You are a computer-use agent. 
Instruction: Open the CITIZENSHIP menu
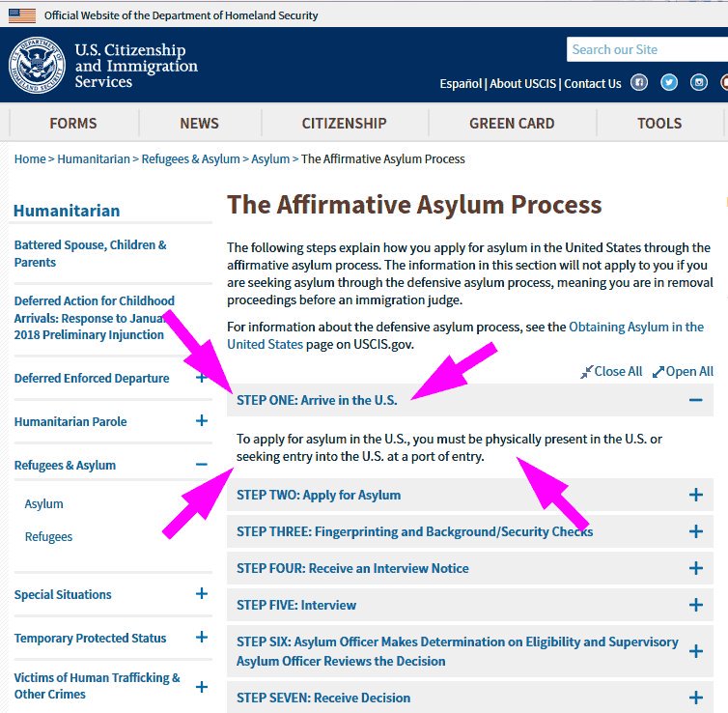click(x=344, y=123)
